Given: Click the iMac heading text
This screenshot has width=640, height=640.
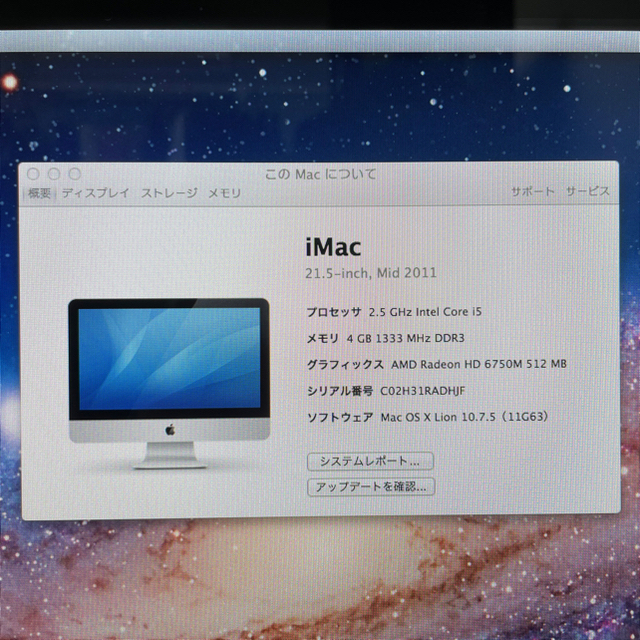Looking at the screenshot, I should click(333, 247).
